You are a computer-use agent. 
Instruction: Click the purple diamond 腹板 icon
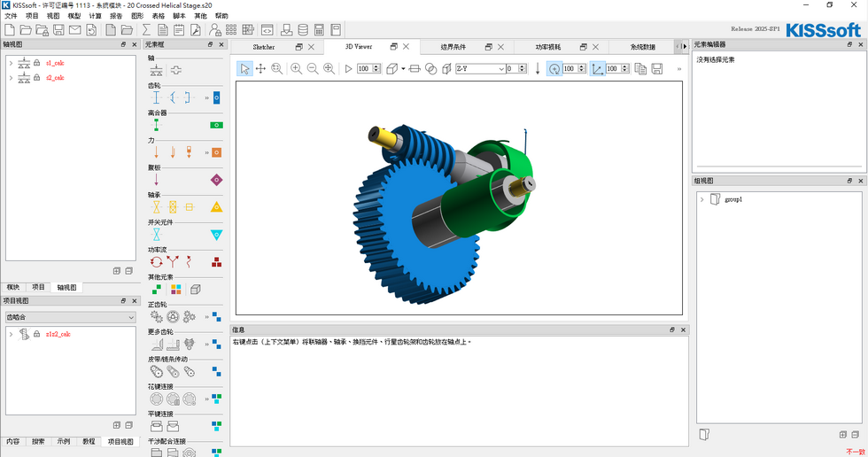coord(216,180)
